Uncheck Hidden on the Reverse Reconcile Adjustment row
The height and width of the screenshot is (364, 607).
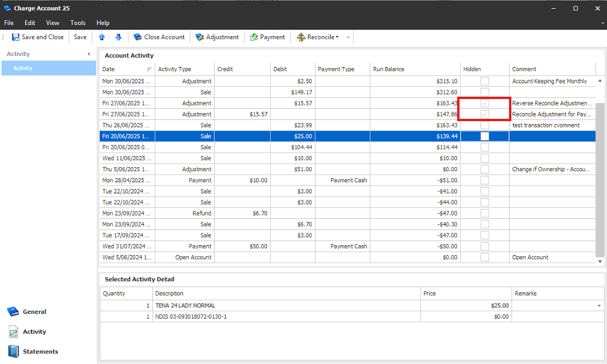pos(485,103)
